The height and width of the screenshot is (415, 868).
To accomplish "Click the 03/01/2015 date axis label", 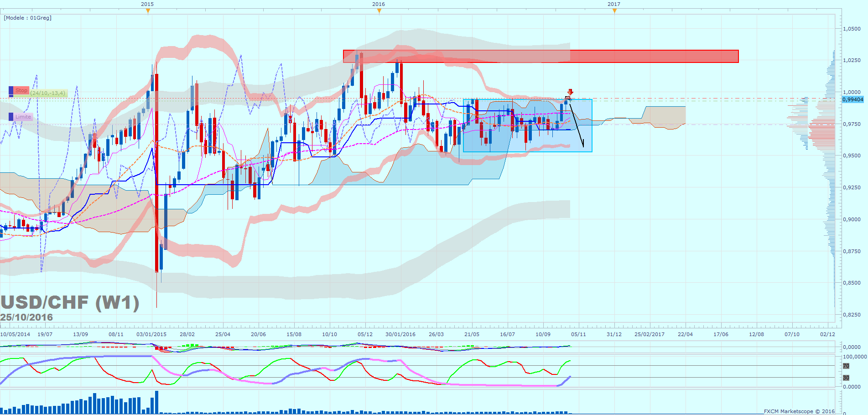I will pyautogui.click(x=151, y=334).
